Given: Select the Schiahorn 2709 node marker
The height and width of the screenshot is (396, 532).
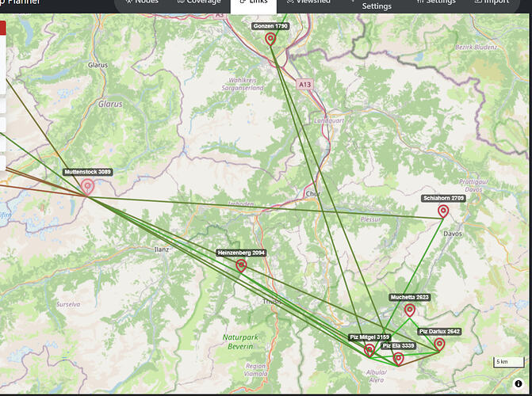Looking at the screenshot, I should pos(443,211).
